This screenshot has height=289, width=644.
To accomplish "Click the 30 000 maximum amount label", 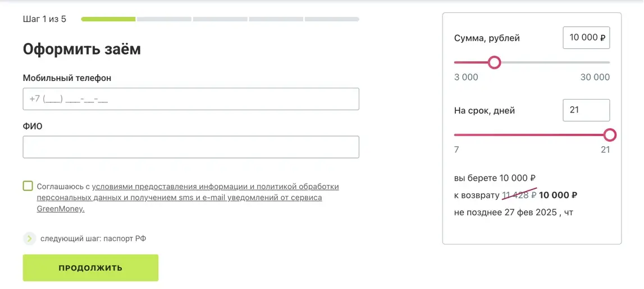I will (595, 78).
